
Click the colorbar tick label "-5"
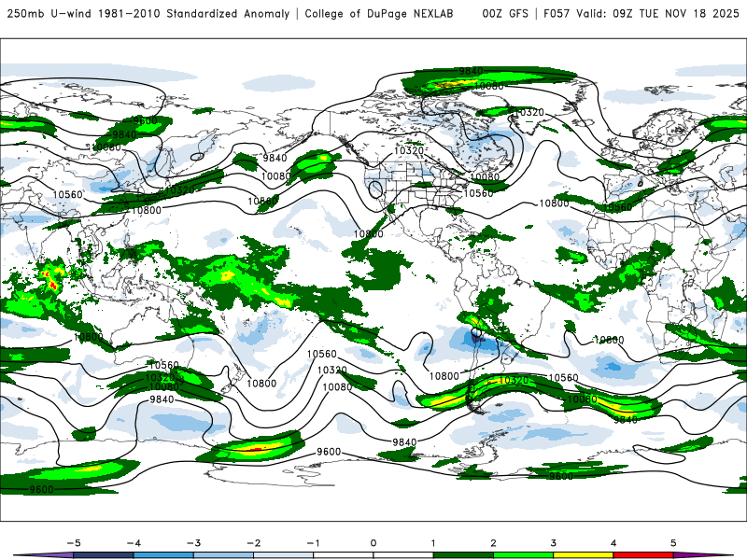pyautogui.click(x=74, y=543)
